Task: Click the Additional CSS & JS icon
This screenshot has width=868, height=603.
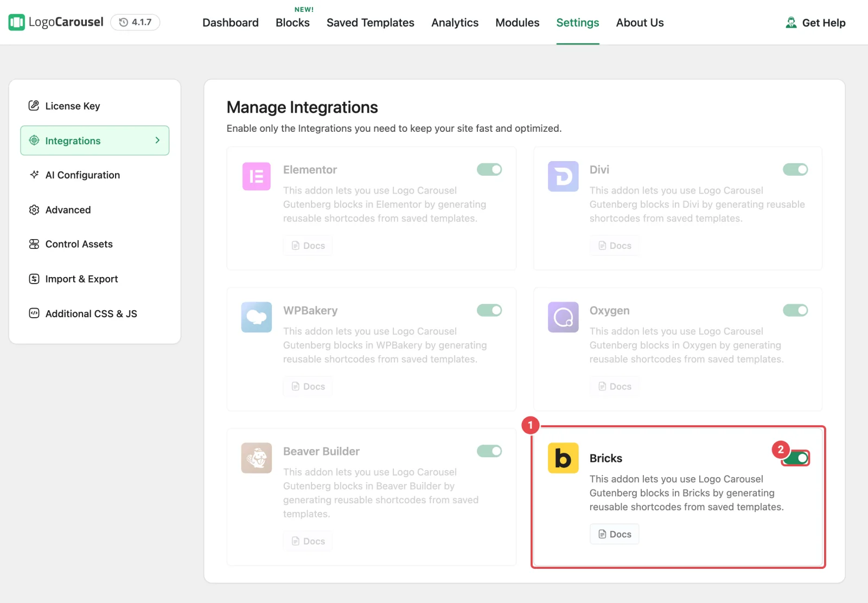Action: [34, 313]
